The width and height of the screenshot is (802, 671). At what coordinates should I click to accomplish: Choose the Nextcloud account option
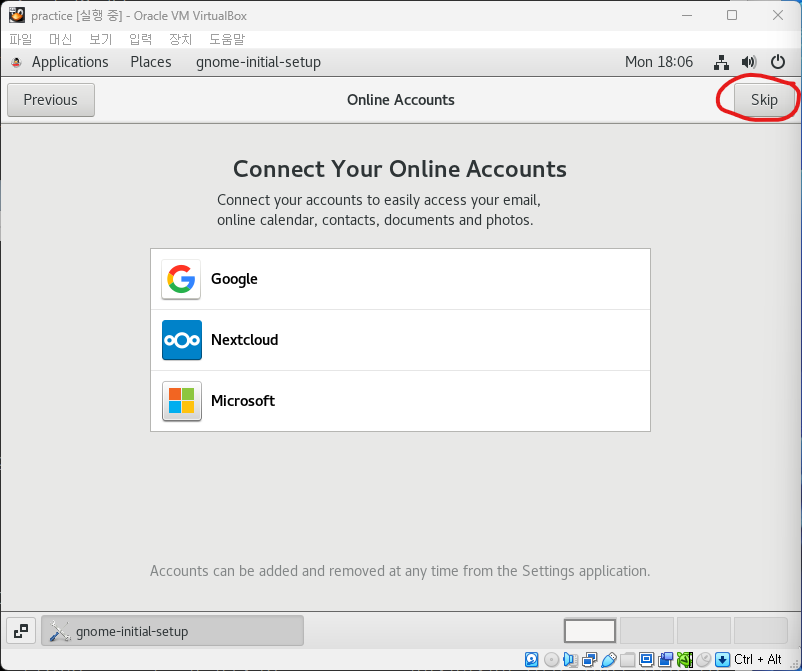[400, 340]
